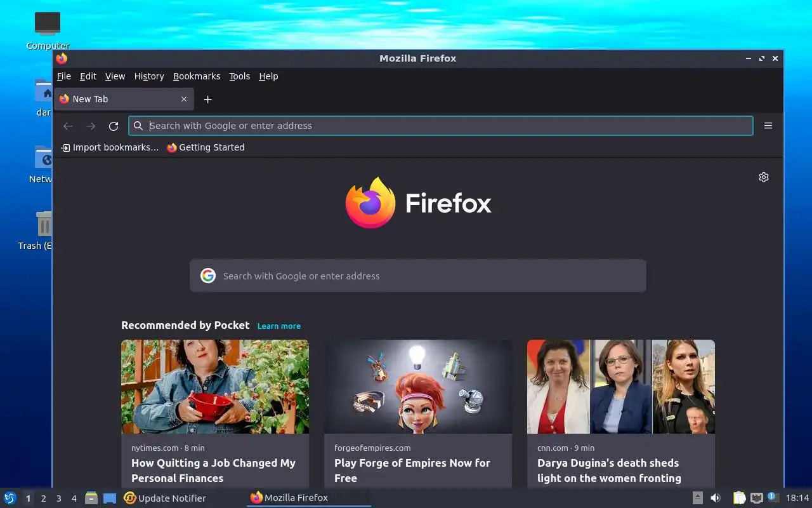The height and width of the screenshot is (508, 812).
Task: Open the Bookmarks menu
Action: coord(197,76)
